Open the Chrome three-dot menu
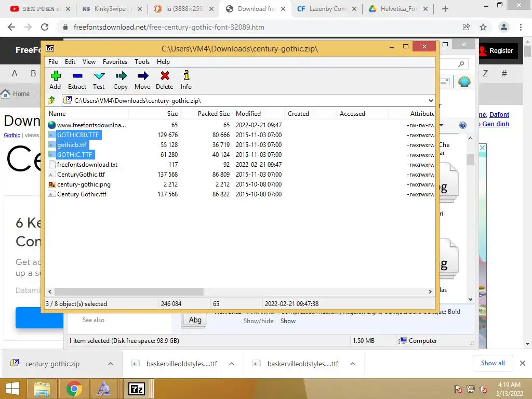The width and height of the screenshot is (532, 399). [521, 27]
